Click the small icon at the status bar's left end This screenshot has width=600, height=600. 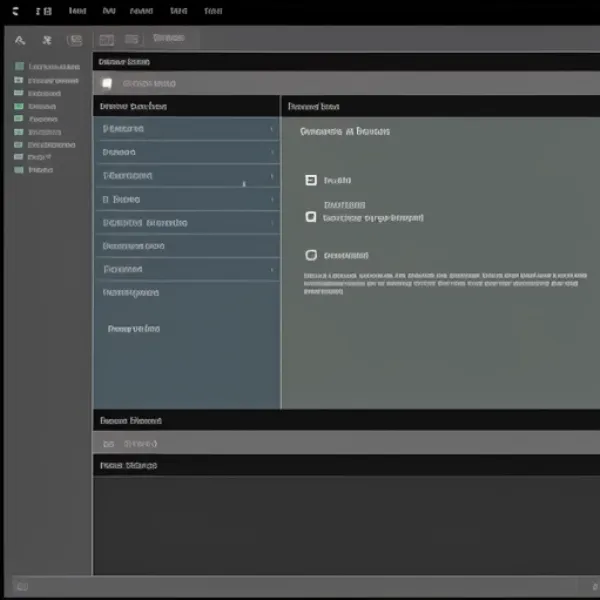[21, 587]
